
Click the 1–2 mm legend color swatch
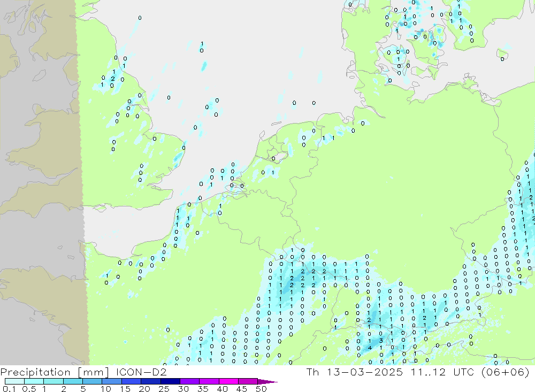pos(53,381)
